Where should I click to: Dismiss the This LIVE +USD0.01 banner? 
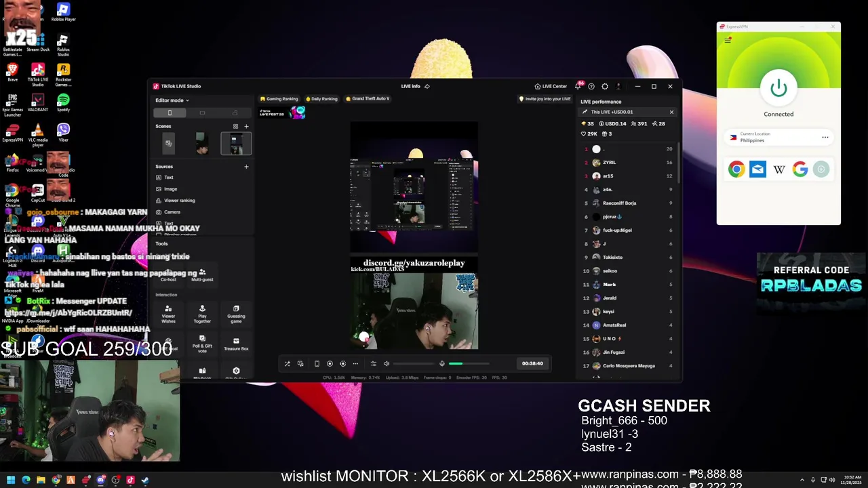[x=671, y=112]
